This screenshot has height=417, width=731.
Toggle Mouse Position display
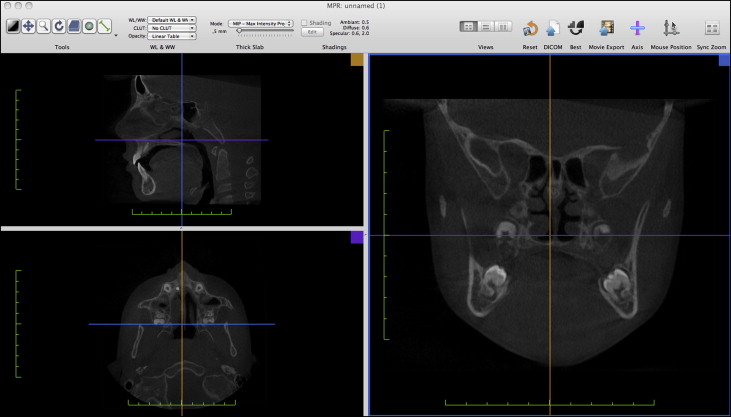672,28
